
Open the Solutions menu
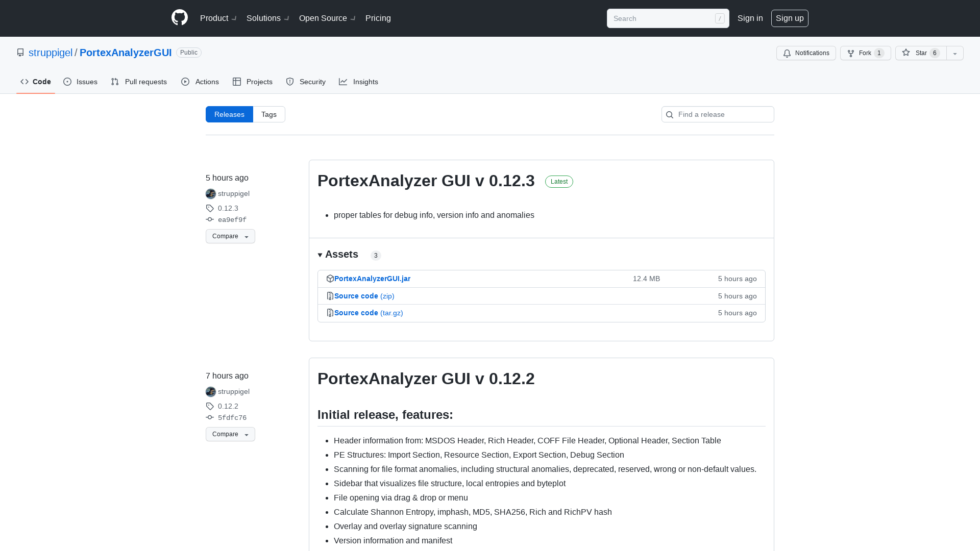[x=268, y=18]
